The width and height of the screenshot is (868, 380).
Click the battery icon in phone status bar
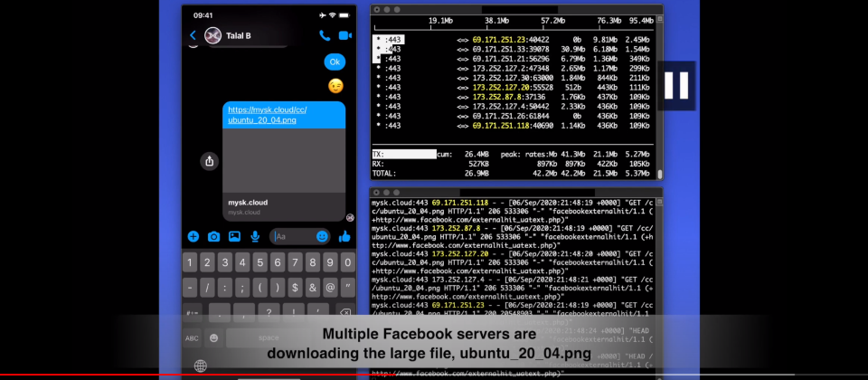click(x=345, y=15)
